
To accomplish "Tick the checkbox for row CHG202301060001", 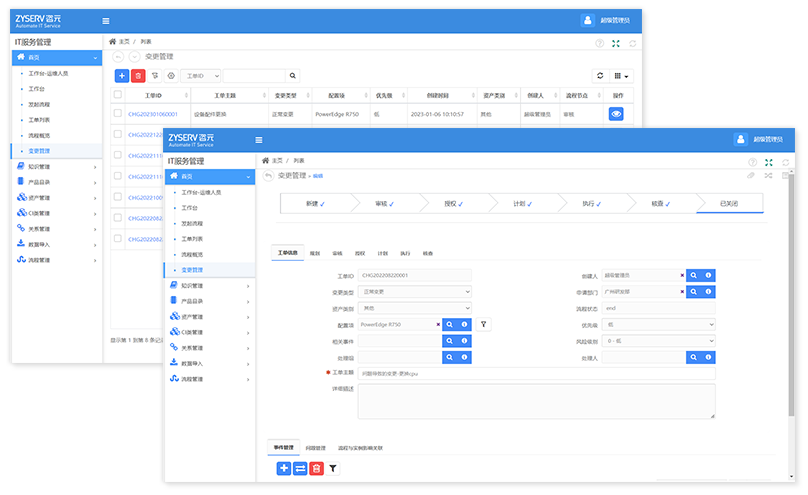I will coord(117,113).
